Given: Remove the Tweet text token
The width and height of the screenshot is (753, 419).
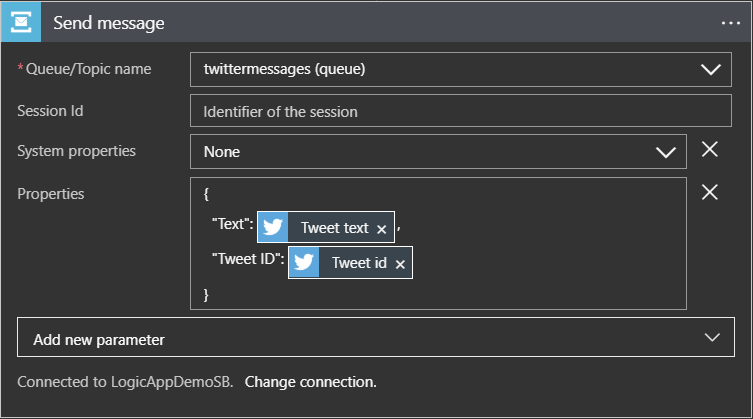Looking at the screenshot, I should (381, 229).
